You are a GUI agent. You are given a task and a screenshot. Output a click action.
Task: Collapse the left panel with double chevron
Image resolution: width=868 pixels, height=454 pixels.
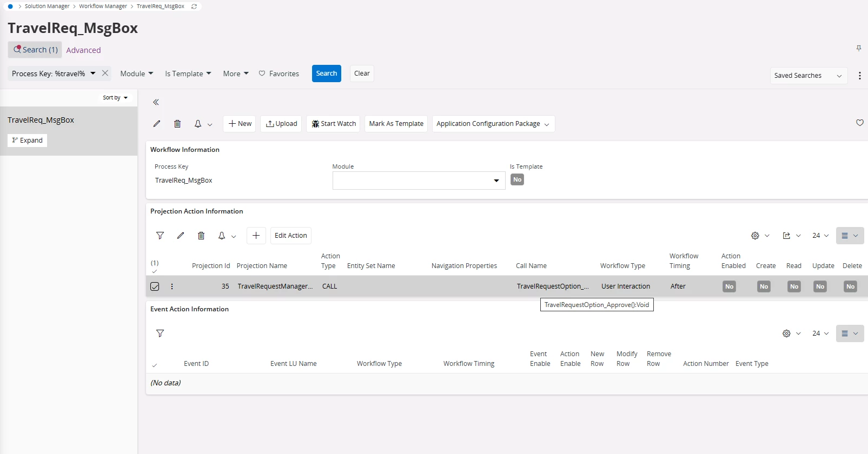pyautogui.click(x=156, y=102)
